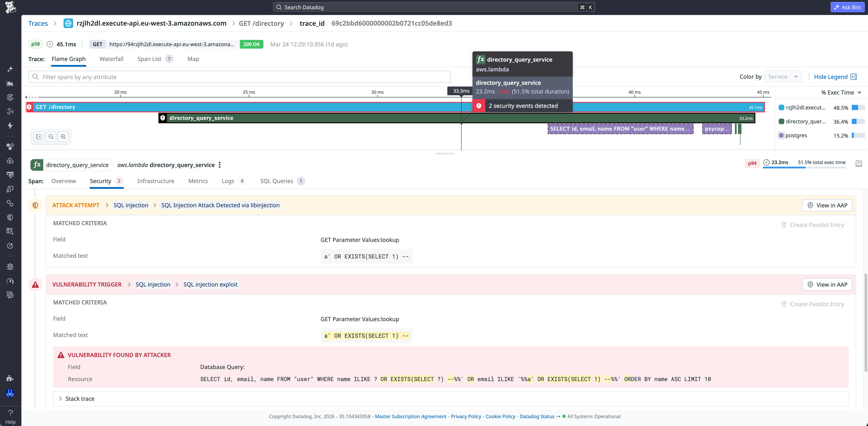Screen dimensions: 868x426
Task: Switch to the Waterfall trace tab
Action: click(x=112, y=59)
